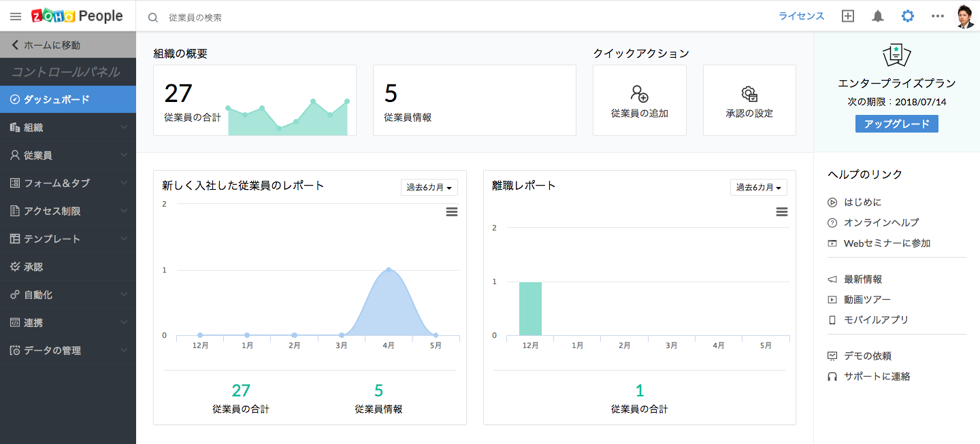Open chart menu on 新しく入社した従業員のレポート

451,212
